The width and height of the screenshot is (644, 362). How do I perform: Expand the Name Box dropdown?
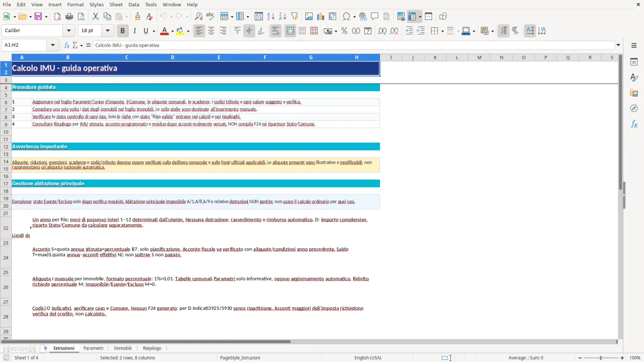(53, 45)
